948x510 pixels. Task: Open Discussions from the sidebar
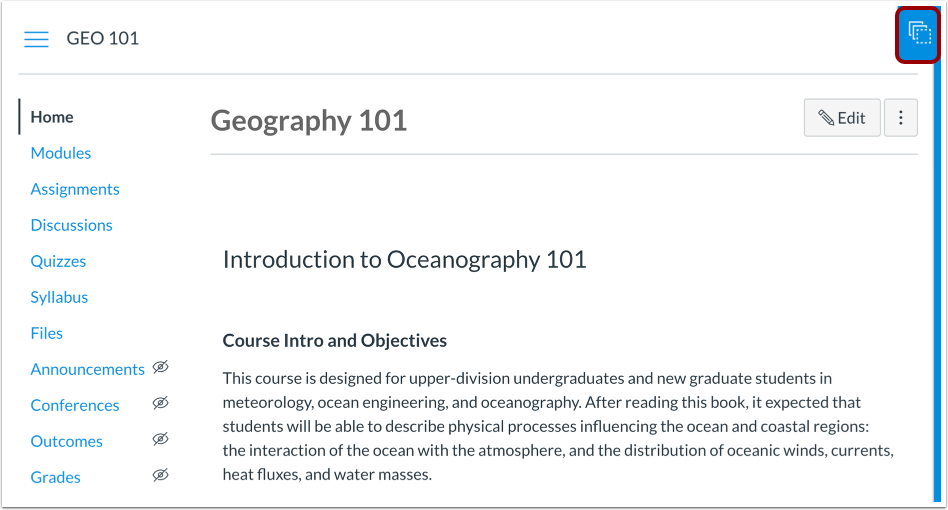coord(71,225)
